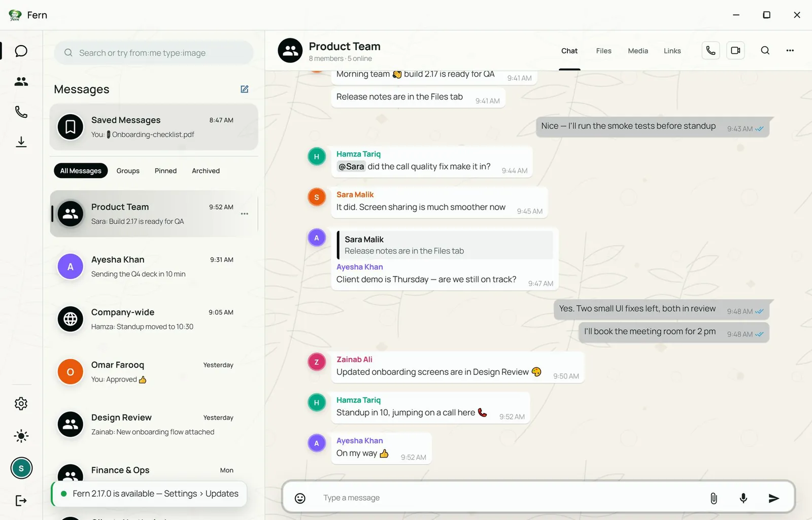This screenshot has width=812, height=520.
Task: Open Settings gear in the sidebar
Action: coord(21,404)
